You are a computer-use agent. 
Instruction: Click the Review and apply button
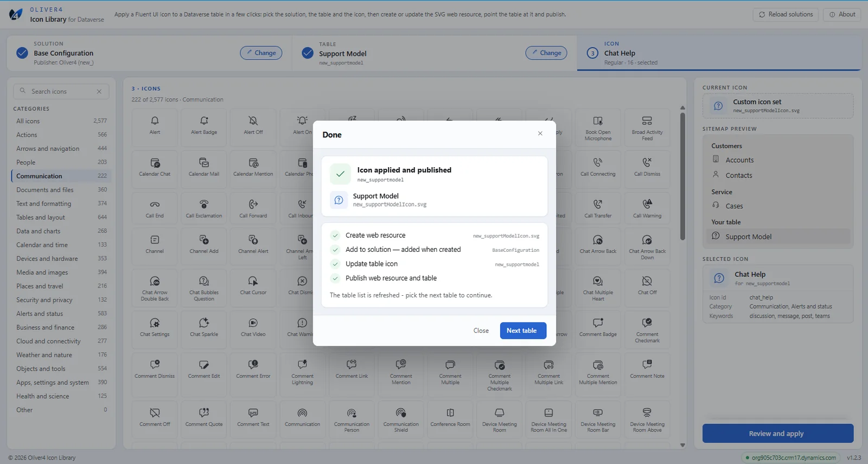click(778, 434)
